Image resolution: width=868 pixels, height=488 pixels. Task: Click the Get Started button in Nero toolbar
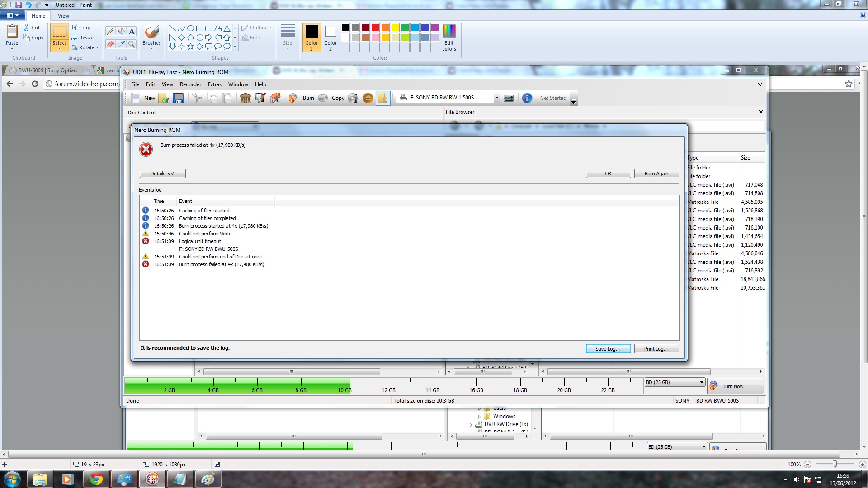pos(553,98)
